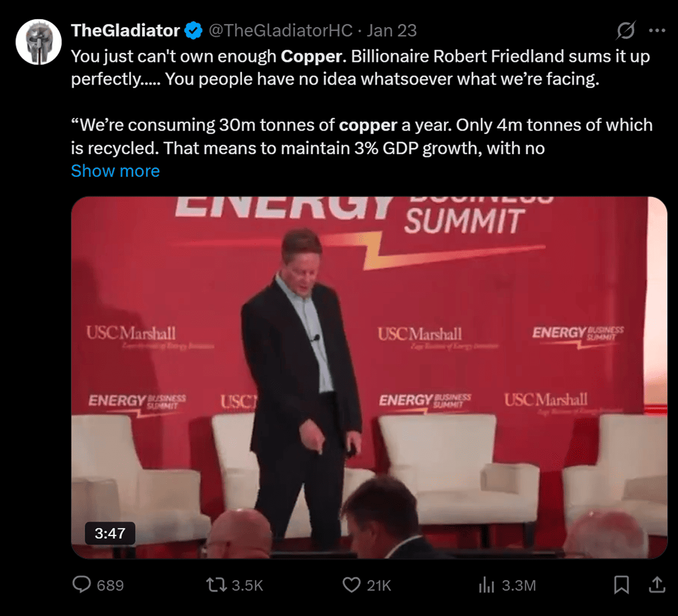Open the Jan 23 timestamp permalink

392,30
